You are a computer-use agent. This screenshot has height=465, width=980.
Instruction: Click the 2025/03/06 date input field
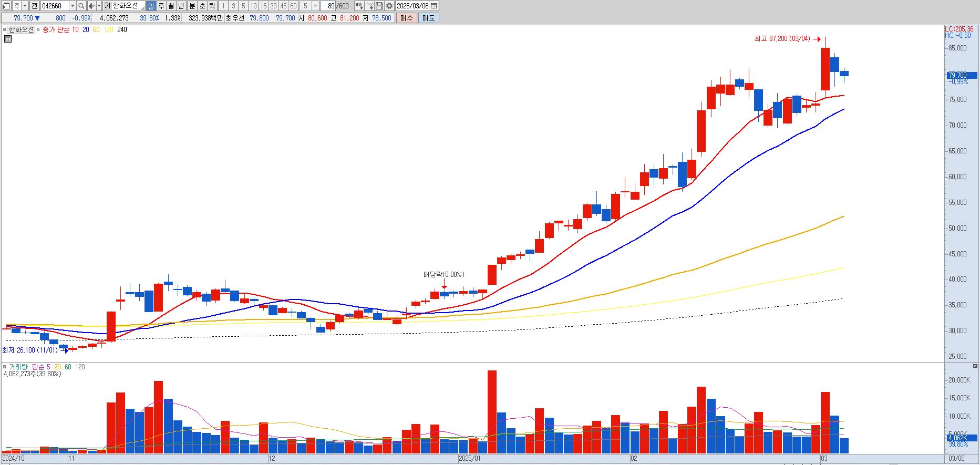click(x=412, y=6)
